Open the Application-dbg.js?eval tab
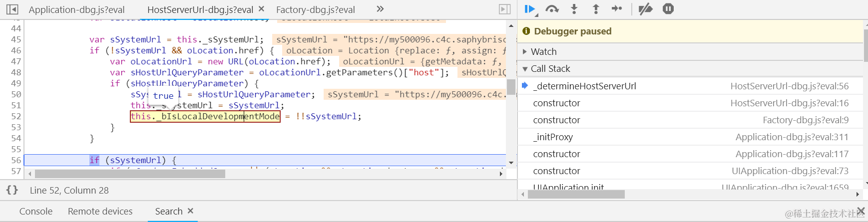868x222 pixels. pyautogui.click(x=76, y=9)
